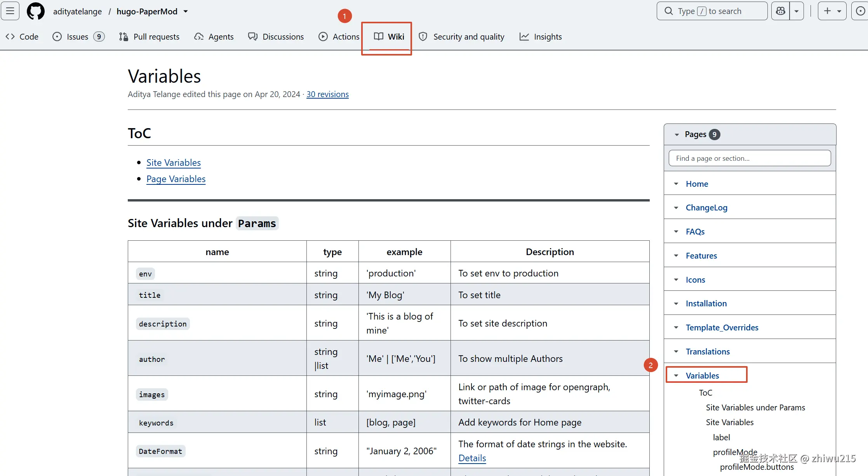Viewport: 868px width, 476px height.
Task: Open the Agents tab
Action: tap(214, 36)
